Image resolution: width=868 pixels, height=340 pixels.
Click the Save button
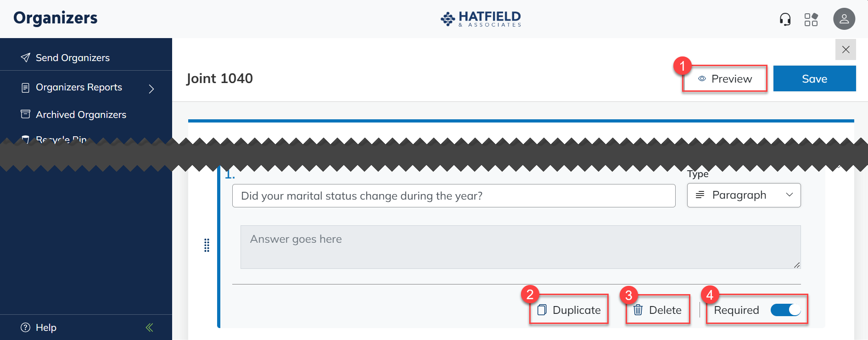(814, 78)
